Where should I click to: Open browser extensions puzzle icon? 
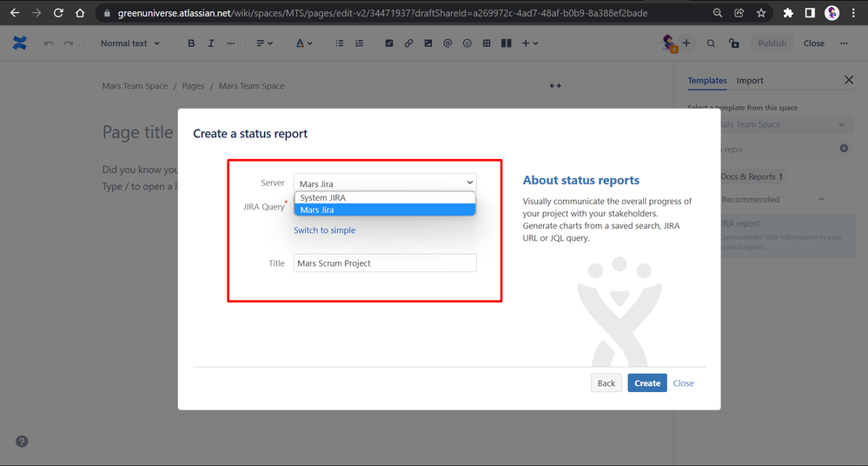(x=788, y=13)
